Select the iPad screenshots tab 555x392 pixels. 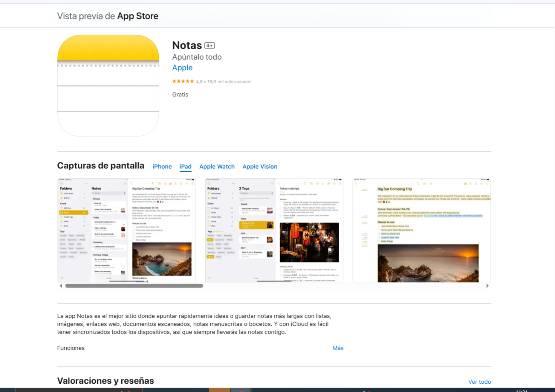click(185, 166)
